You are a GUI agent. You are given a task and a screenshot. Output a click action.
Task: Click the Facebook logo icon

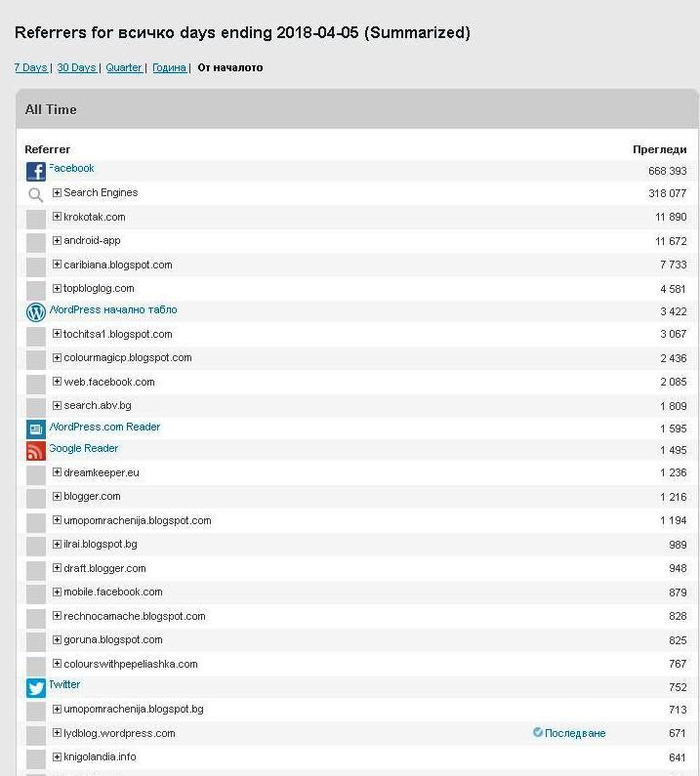pos(36,172)
